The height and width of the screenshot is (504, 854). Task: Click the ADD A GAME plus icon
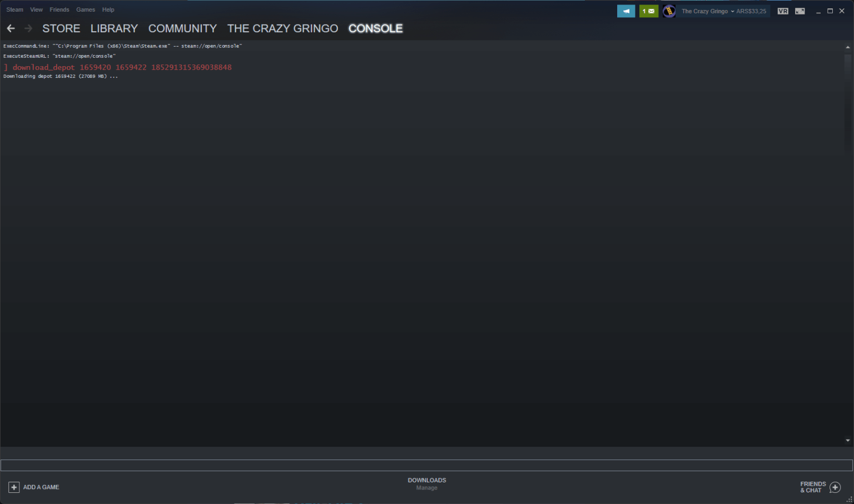point(14,487)
